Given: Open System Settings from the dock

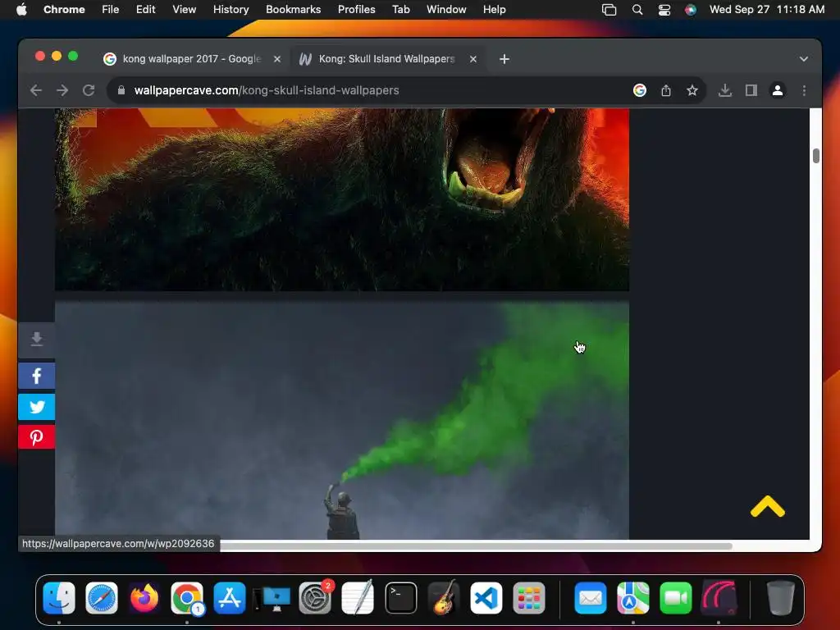Looking at the screenshot, I should [x=315, y=597].
